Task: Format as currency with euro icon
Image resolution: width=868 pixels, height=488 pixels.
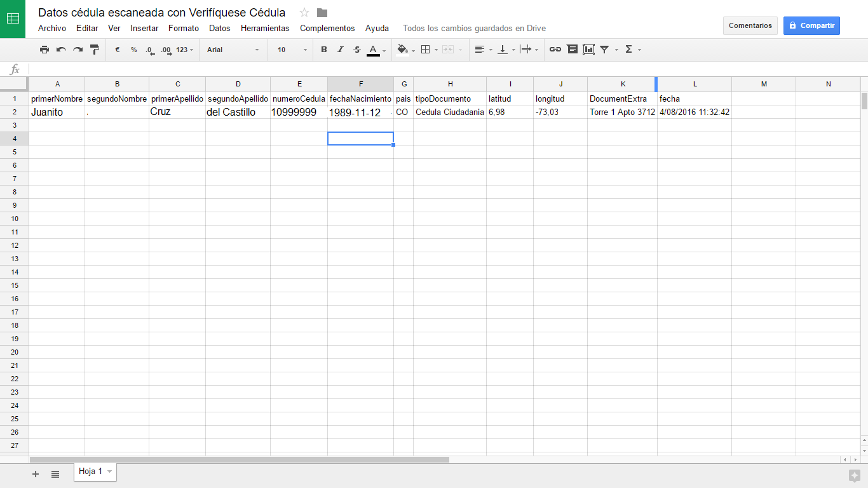Action: point(118,50)
